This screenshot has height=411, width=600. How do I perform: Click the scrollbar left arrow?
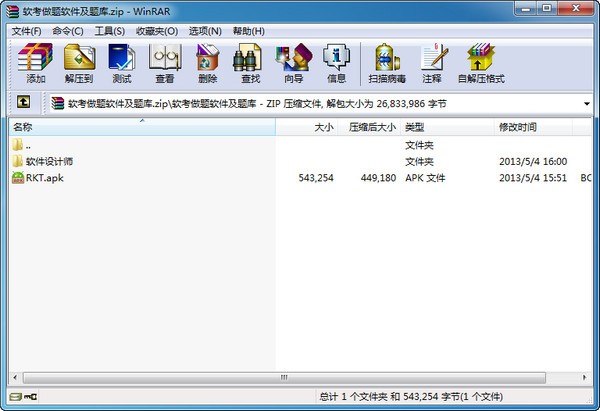[15, 378]
